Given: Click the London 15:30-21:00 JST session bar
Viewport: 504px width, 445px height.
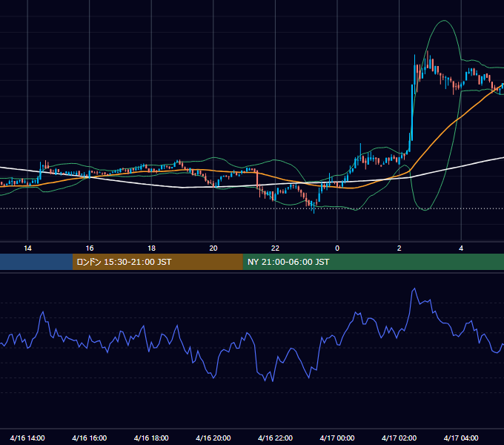Looking at the screenshot, I should [x=157, y=262].
